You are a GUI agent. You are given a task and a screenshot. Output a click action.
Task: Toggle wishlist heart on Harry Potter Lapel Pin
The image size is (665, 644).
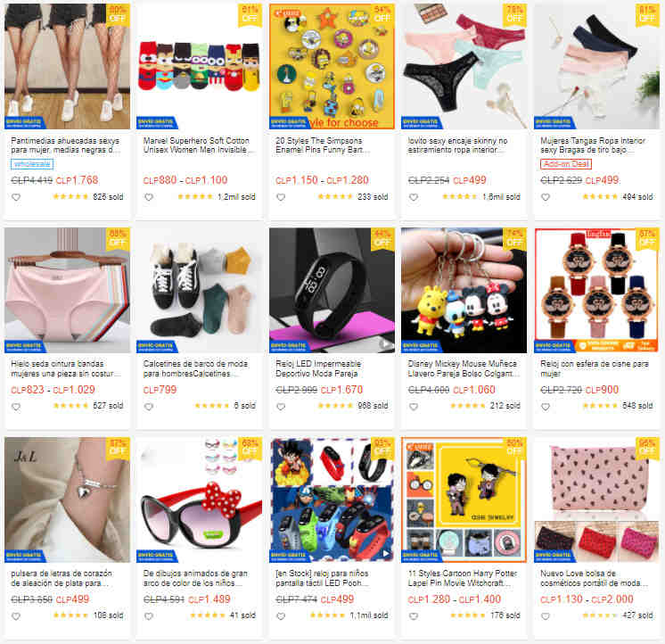click(414, 616)
